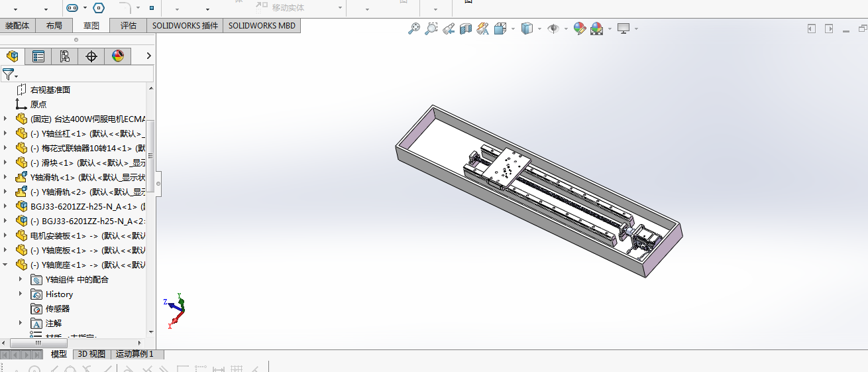
Task: Click the XYZ orientation triad
Action: coord(176,310)
